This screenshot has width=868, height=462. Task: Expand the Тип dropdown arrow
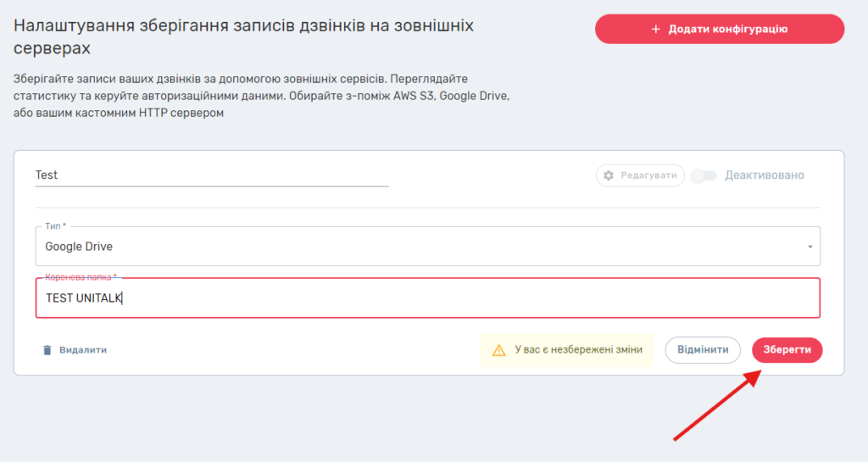click(x=810, y=247)
